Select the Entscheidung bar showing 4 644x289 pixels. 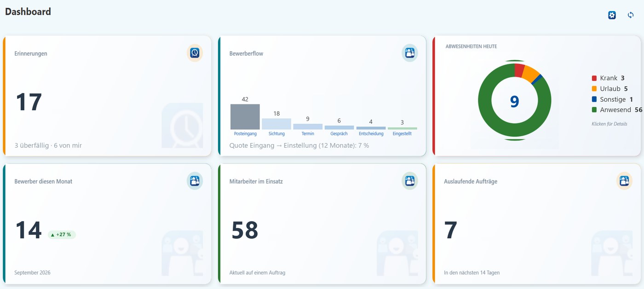[371, 128]
